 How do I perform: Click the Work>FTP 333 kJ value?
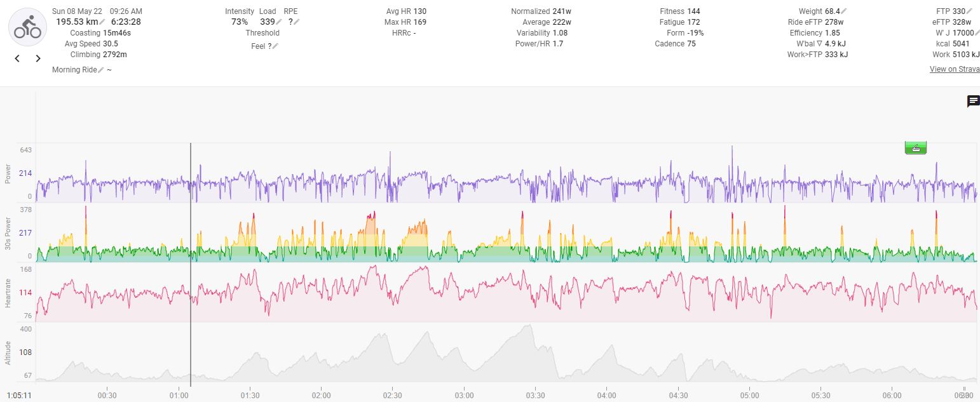tap(835, 55)
